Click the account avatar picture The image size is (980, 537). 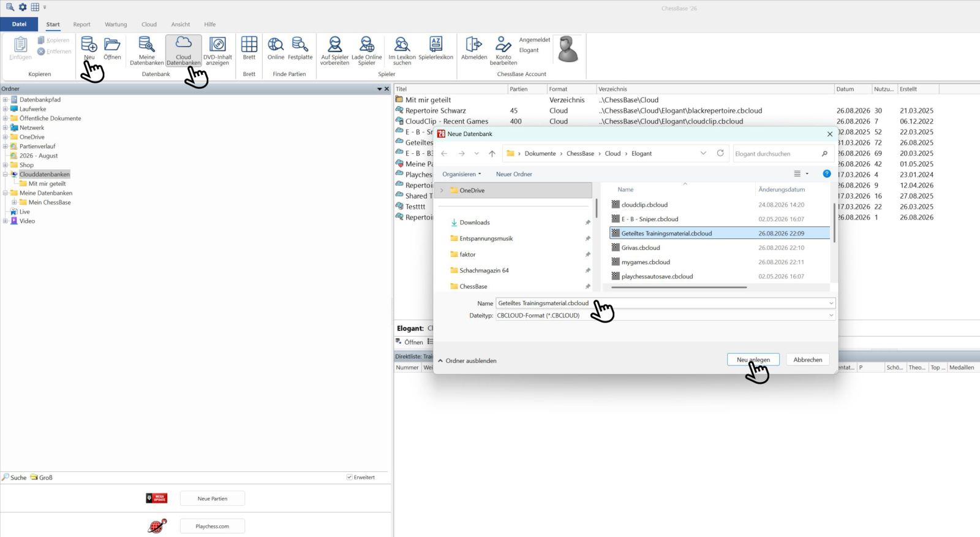pos(568,49)
